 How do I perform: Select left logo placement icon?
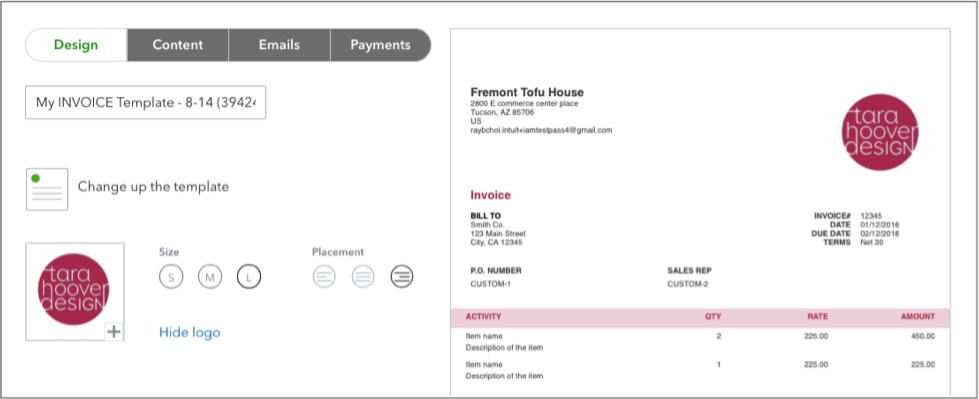(x=324, y=277)
